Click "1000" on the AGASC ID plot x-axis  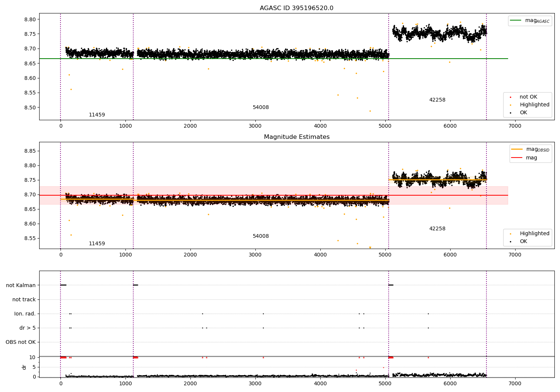pyautogui.click(x=125, y=126)
